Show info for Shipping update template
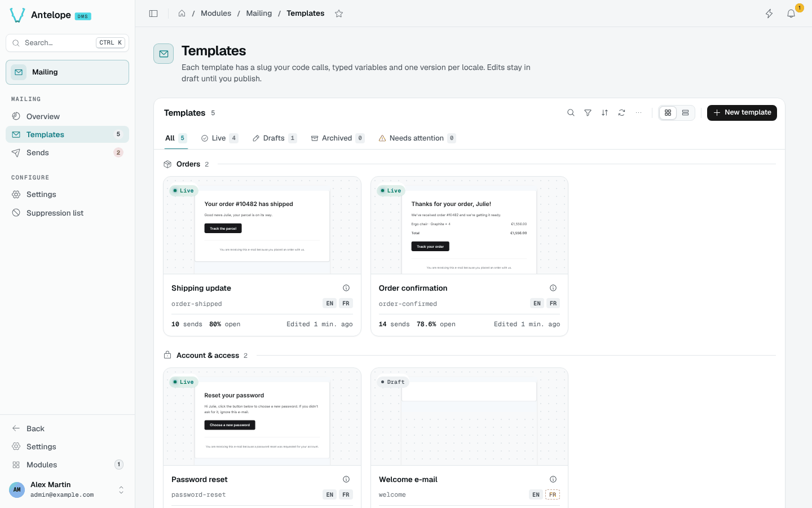812x508 pixels. tap(346, 288)
